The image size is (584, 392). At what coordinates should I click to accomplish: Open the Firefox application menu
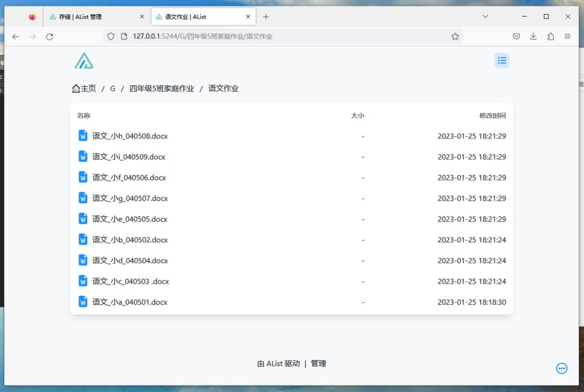click(567, 36)
